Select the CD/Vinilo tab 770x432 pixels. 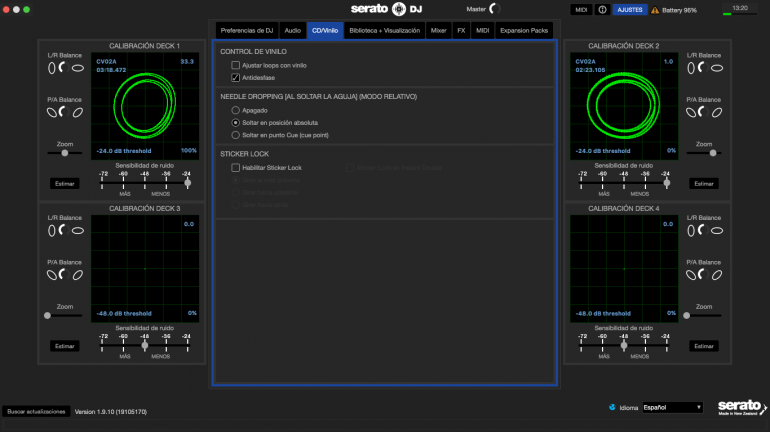point(325,30)
